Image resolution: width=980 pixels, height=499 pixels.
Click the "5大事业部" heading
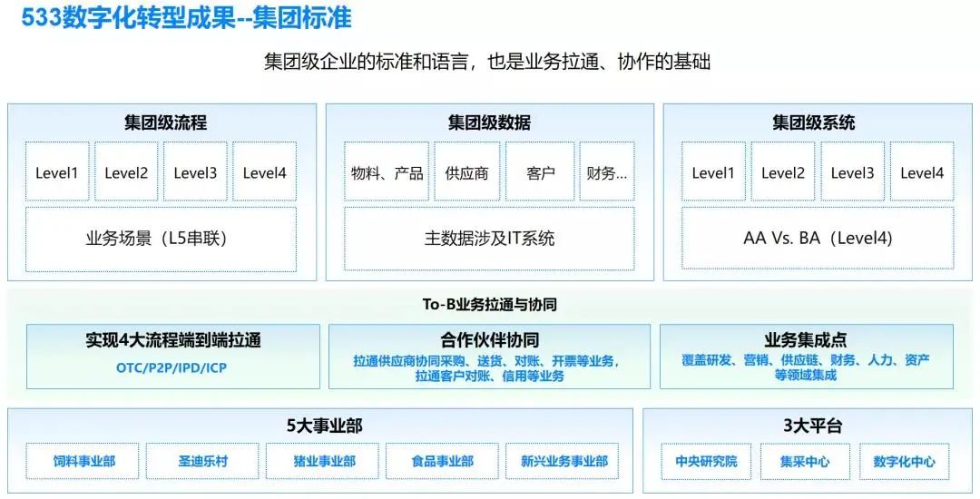click(x=324, y=426)
